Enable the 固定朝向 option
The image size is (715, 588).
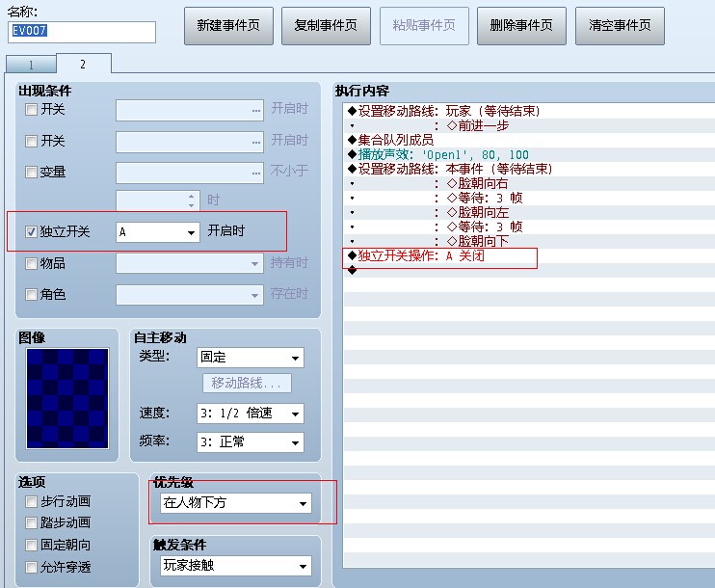pyautogui.click(x=31, y=546)
